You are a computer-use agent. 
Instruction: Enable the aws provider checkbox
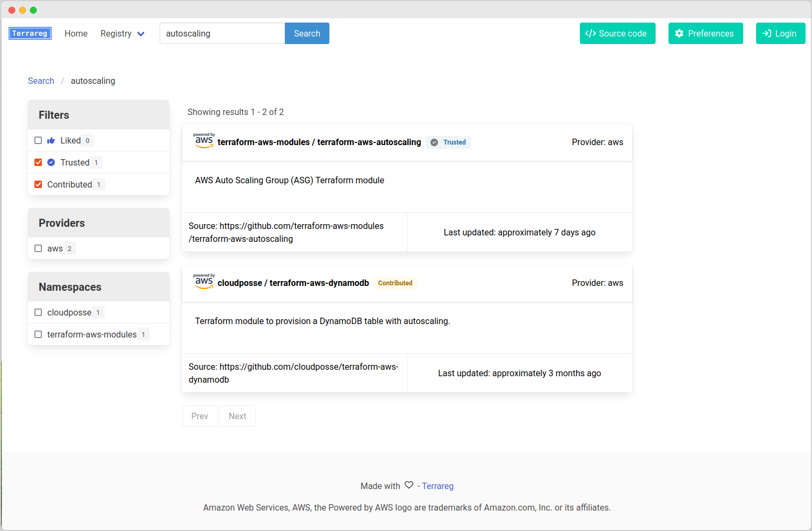(x=38, y=248)
